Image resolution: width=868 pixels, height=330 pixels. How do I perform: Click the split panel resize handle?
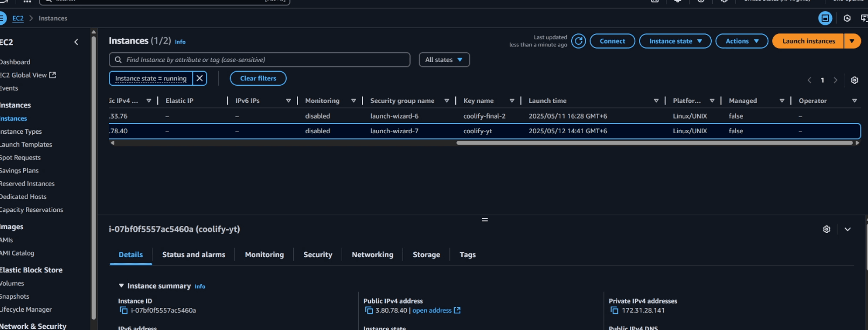(x=485, y=219)
